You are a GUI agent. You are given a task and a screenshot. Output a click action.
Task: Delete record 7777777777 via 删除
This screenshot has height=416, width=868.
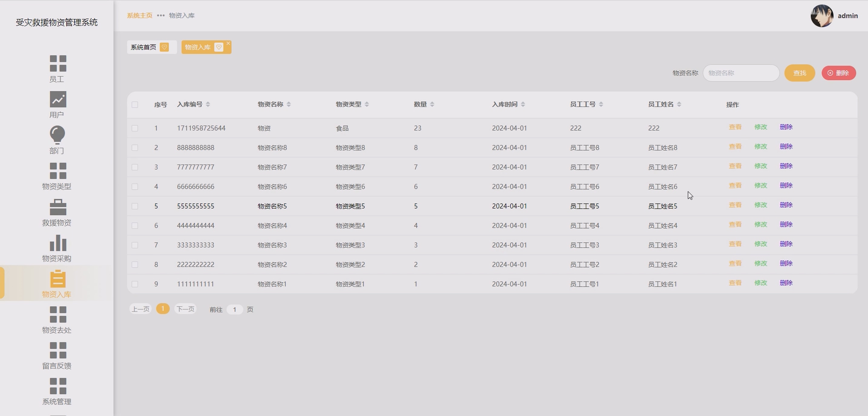pyautogui.click(x=786, y=166)
